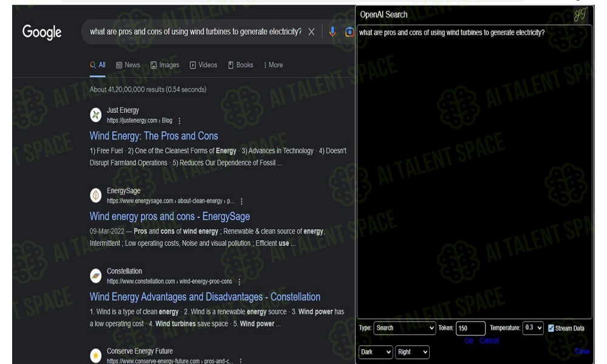Click the energysage.com about-clean-energy URL
This screenshot has height=364, width=607.
(171, 201)
